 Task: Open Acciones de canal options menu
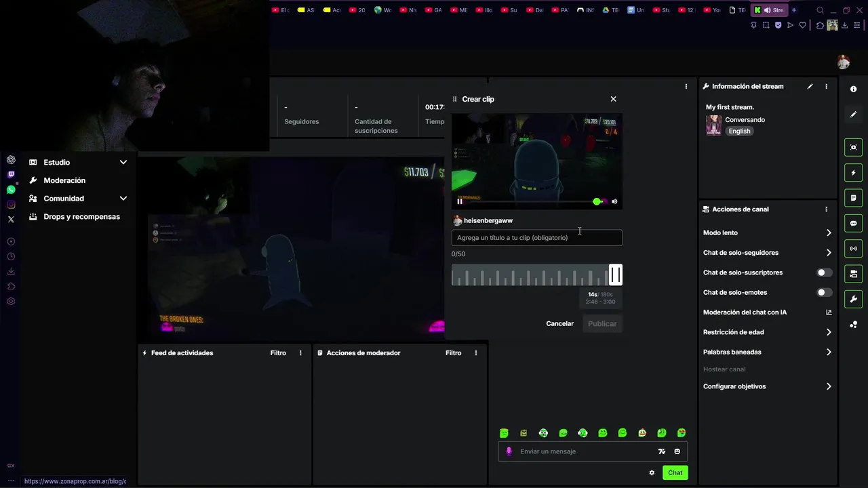pos(826,209)
